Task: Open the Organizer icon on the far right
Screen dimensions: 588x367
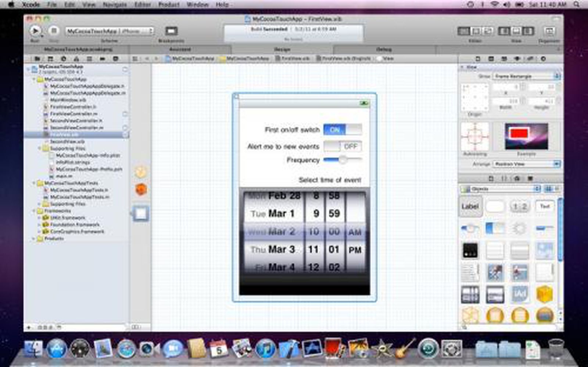Action: (550, 31)
